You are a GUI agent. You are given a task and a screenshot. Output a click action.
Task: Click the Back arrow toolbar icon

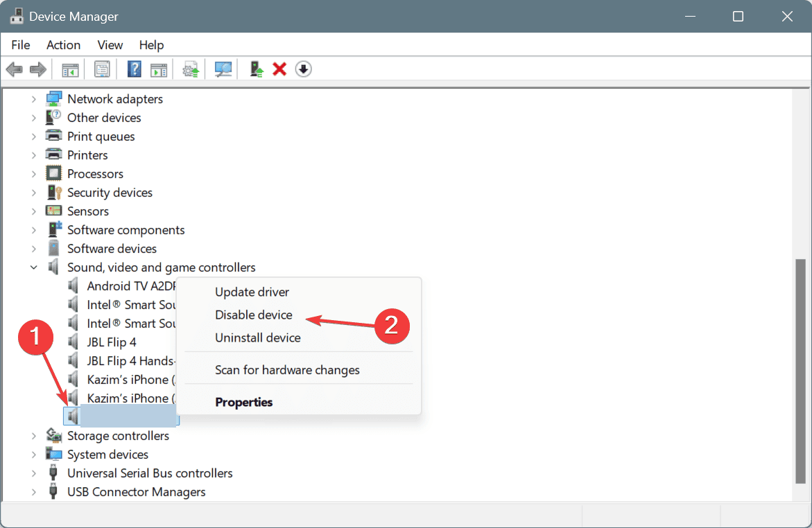(14, 69)
